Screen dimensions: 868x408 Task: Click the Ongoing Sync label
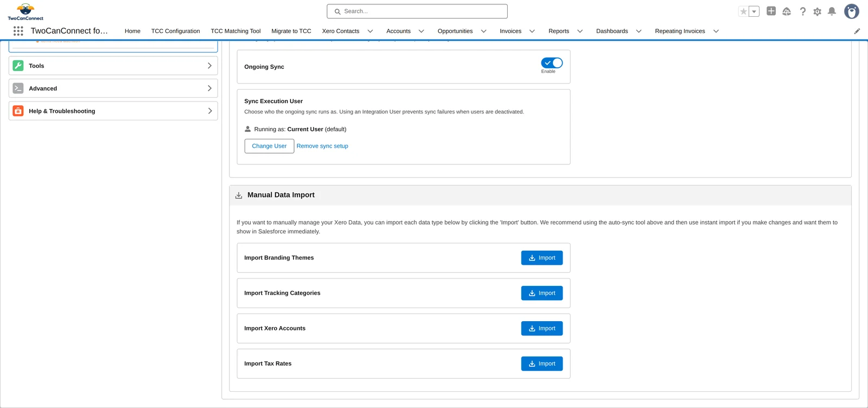[x=264, y=67]
